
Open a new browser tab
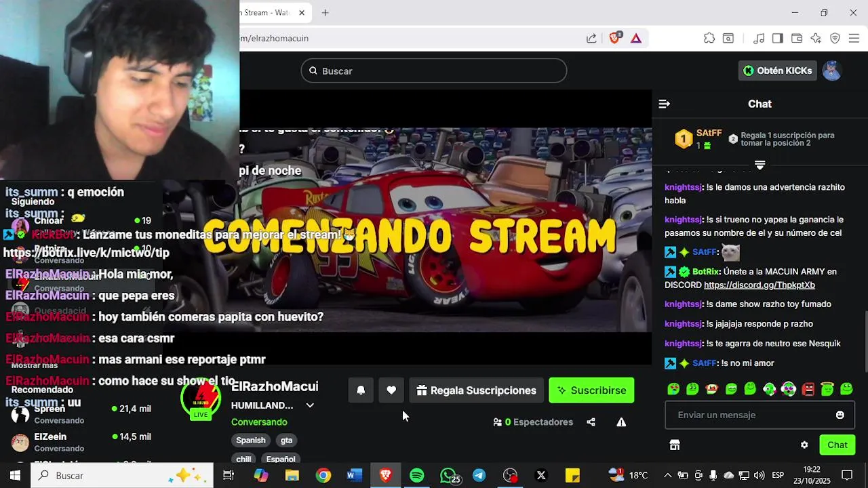[325, 13]
